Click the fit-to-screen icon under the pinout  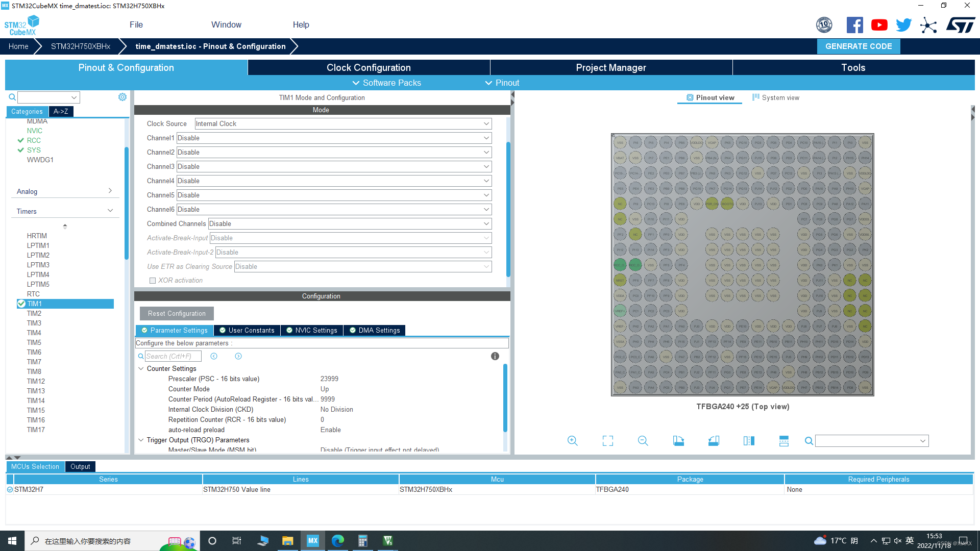(x=607, y=441)
